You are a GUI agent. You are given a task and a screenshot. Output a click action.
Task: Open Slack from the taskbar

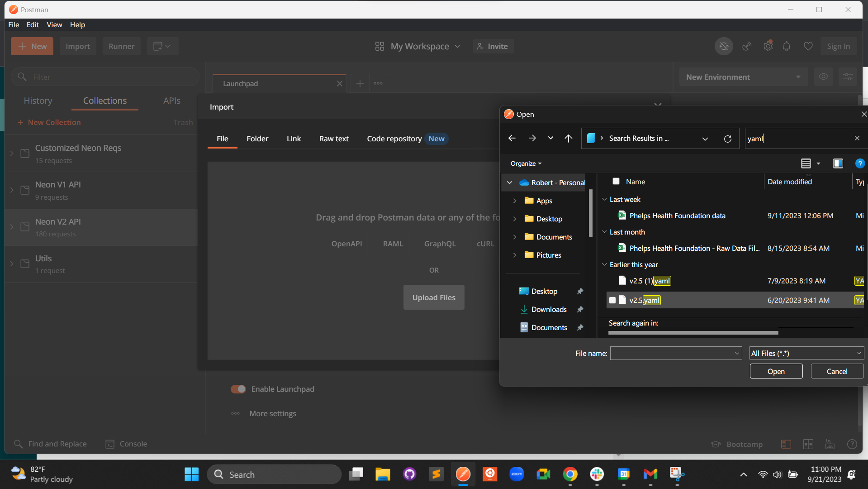pyautogui.click(x=597, y=475)
